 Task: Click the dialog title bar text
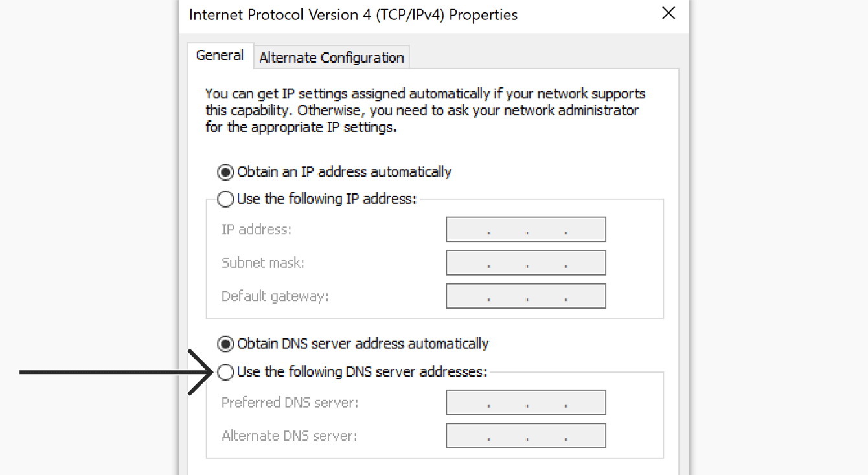[353, 14]
